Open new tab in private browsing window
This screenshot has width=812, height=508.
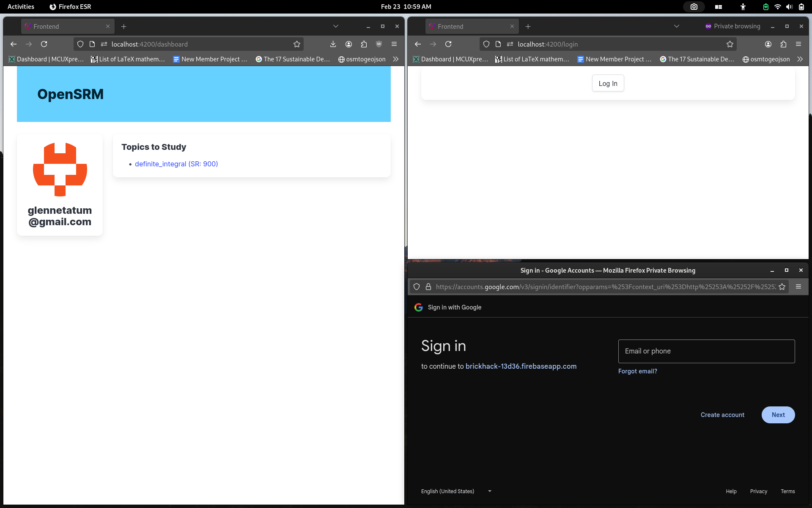coord(528,26)
